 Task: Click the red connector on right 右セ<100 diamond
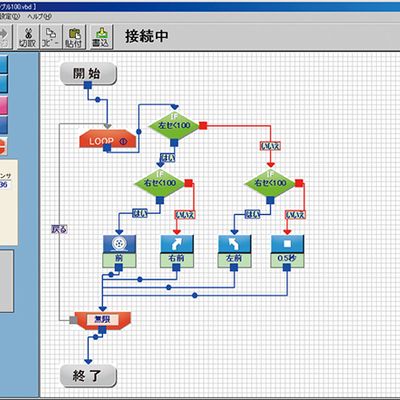tap(299, 183)
